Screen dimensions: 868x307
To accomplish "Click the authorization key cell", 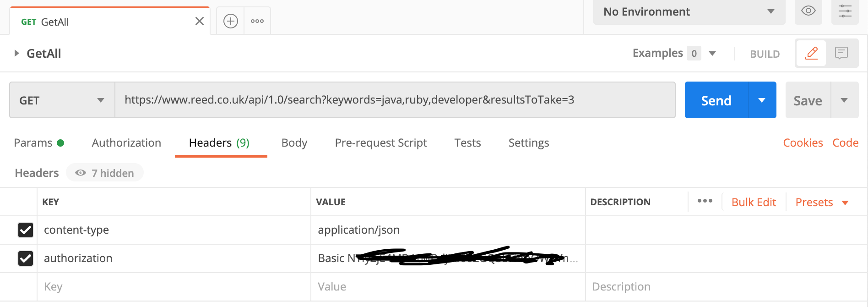I will point(174,258).
